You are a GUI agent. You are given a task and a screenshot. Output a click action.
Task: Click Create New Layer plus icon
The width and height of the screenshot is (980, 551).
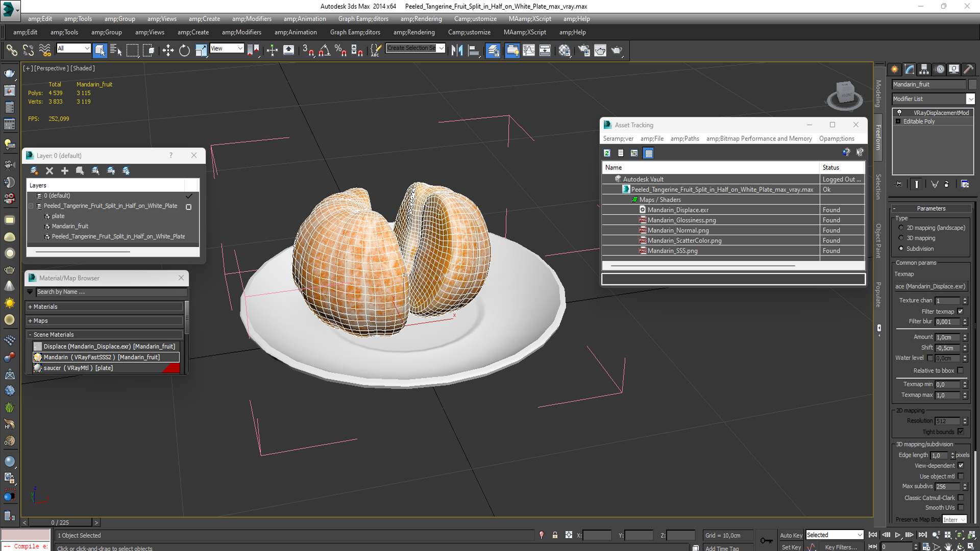tap(65, 171)
